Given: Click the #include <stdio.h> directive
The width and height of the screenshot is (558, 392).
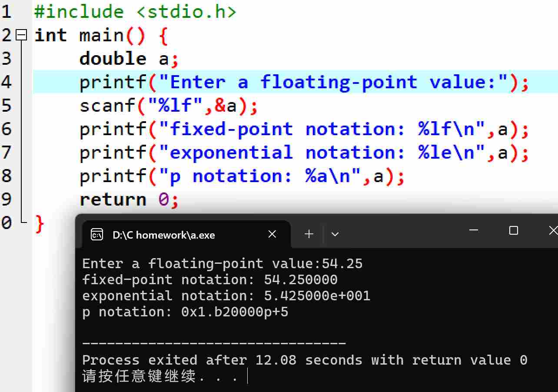Looking at the screenshot, I should point(135,12).
